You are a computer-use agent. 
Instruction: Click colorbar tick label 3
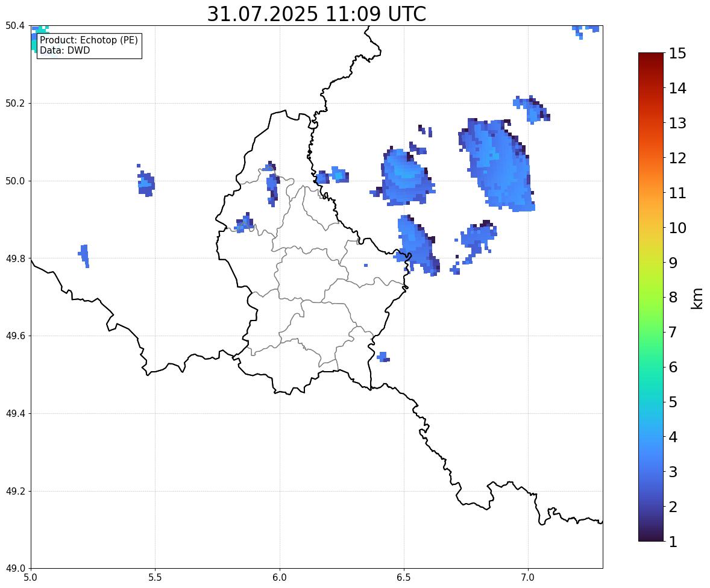click(673, 472)
